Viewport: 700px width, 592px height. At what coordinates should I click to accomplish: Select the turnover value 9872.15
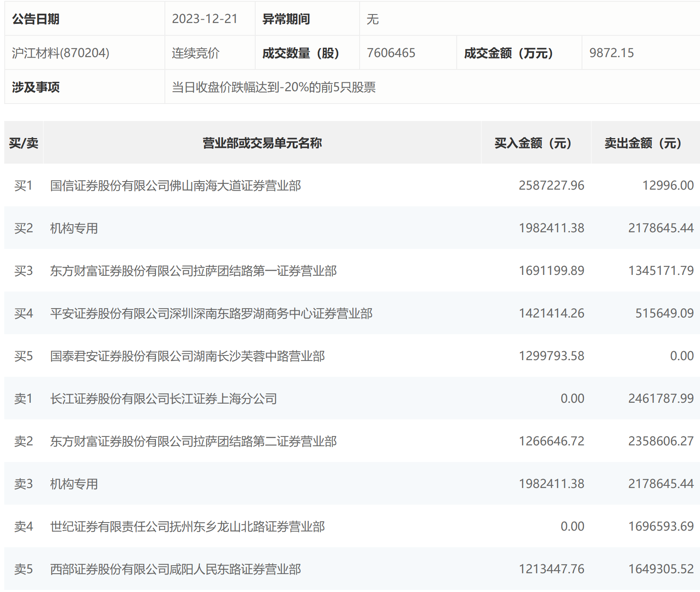click(612, 53)
